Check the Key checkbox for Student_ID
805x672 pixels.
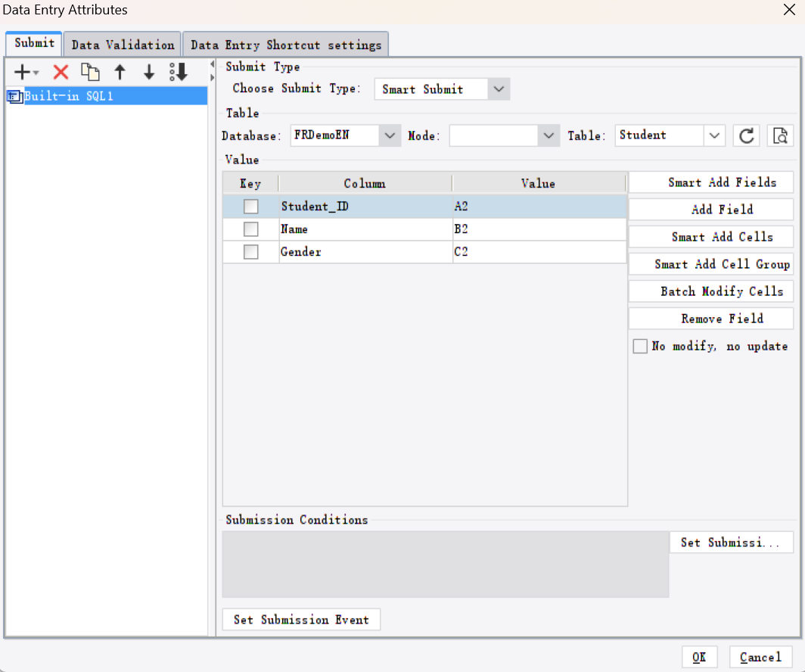click(250, 206)
